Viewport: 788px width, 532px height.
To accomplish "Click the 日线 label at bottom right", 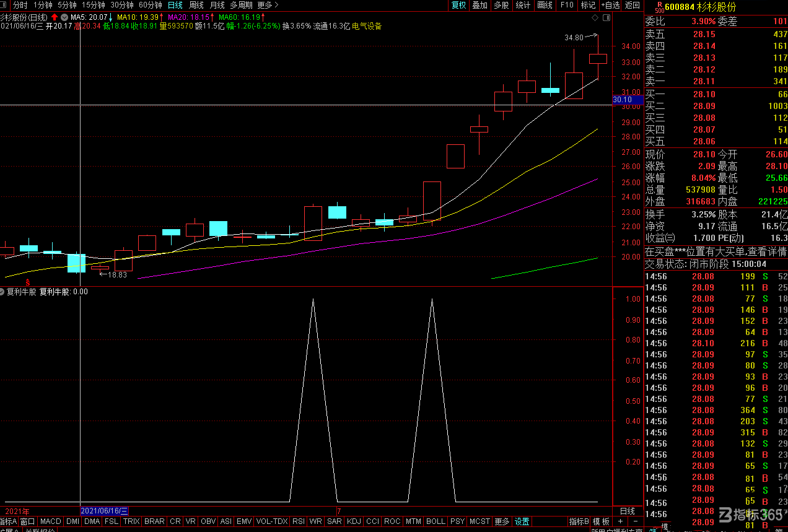I will [628, 512].
